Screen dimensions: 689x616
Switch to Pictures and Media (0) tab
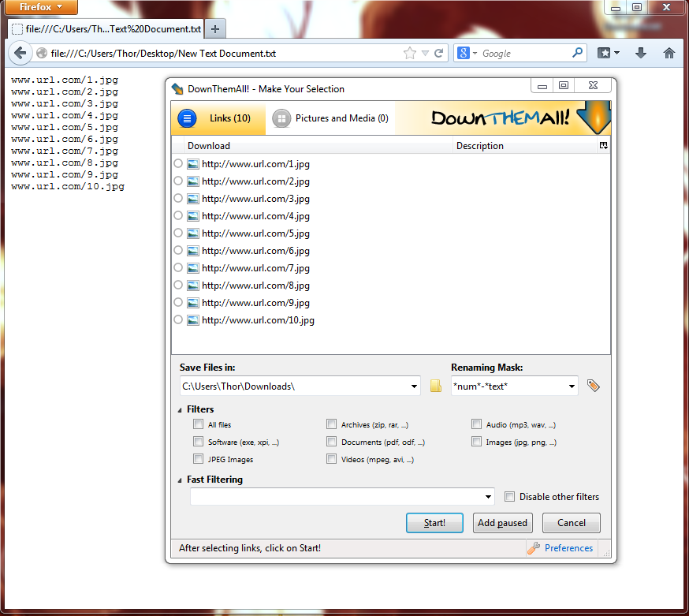pyautogui.click(x=330, y=118)
